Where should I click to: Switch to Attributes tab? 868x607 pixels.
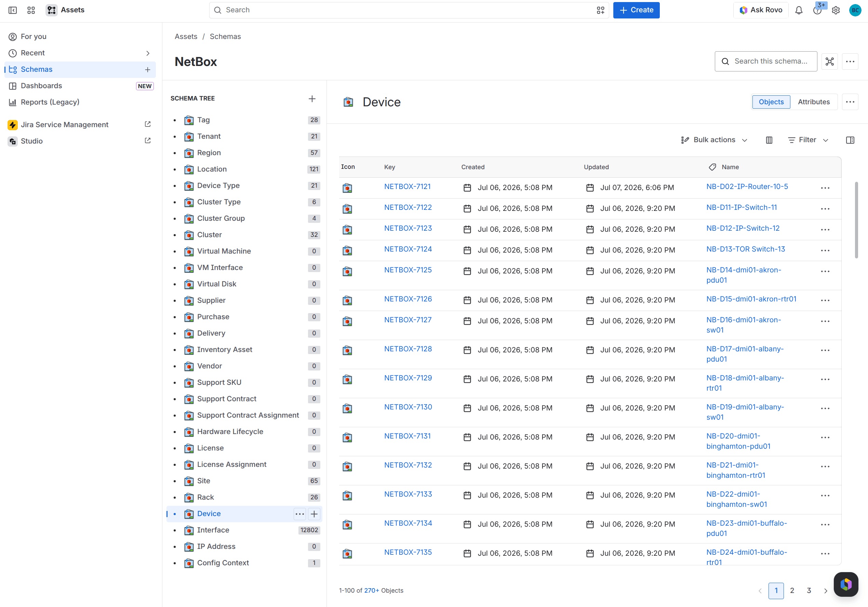(x=814, y=102)
